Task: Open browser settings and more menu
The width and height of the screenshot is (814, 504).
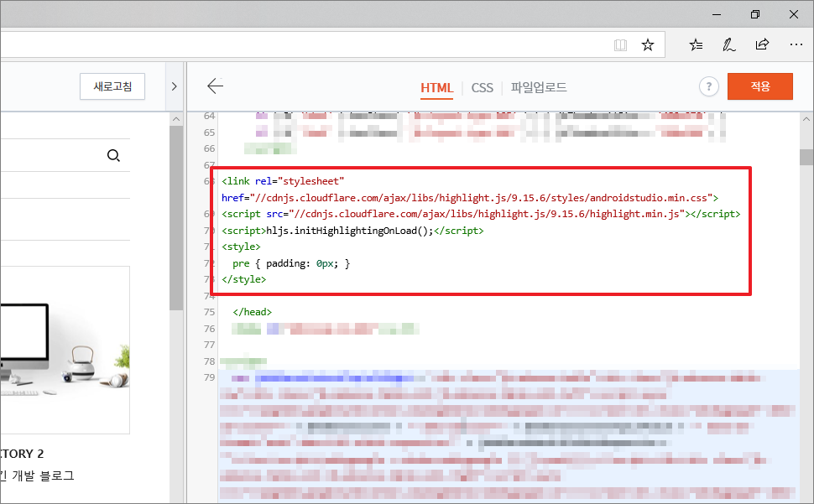Action: [796, 45]
